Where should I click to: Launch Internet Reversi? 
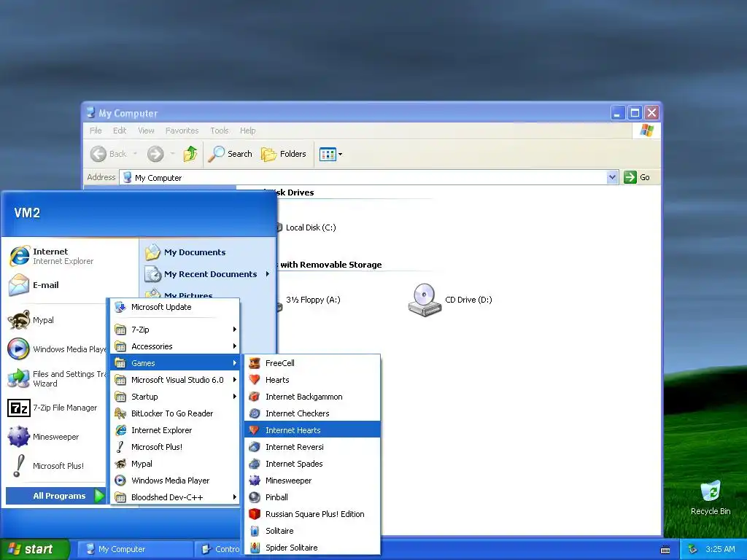[312, 447]
